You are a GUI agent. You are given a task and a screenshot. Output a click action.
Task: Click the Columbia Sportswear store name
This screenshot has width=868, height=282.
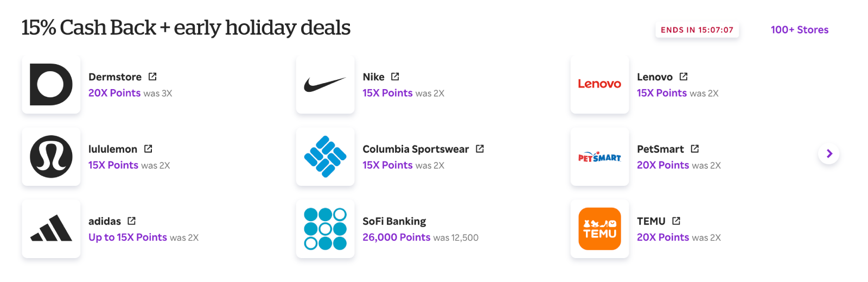416,149
